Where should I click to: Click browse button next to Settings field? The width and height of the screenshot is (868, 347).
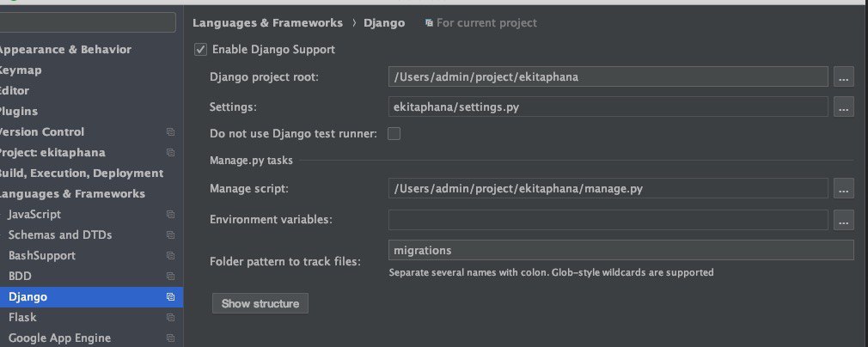[x=843, y=107]
